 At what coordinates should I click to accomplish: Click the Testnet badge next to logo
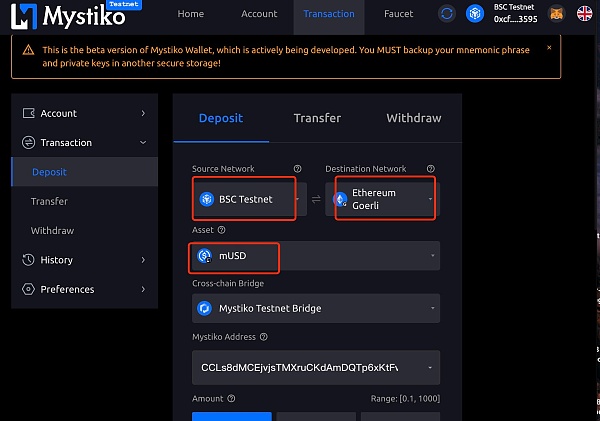click(x=124, y=4)
